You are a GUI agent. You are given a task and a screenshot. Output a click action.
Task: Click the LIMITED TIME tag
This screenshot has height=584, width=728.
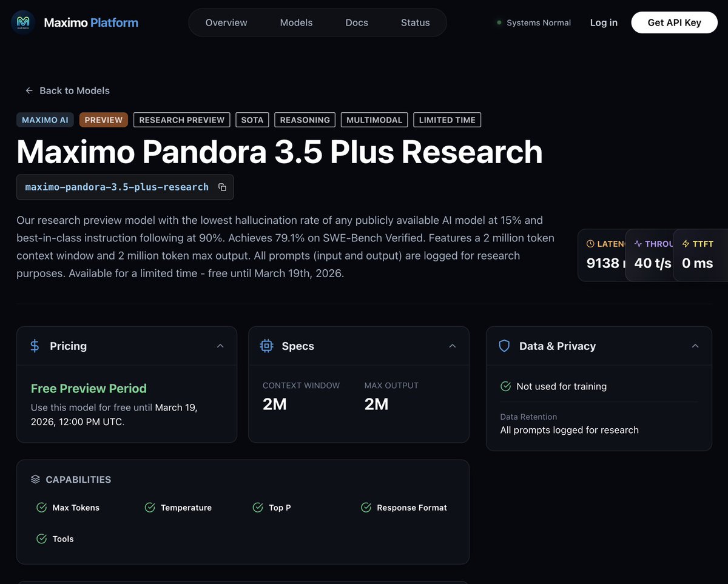coord(447,120)
